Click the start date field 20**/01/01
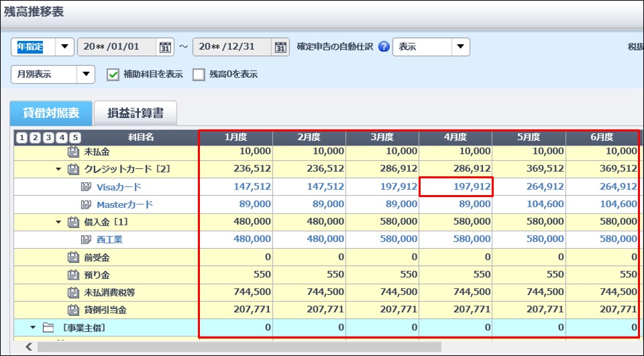Screen dimensions: 644x356 tap(117, 47)
